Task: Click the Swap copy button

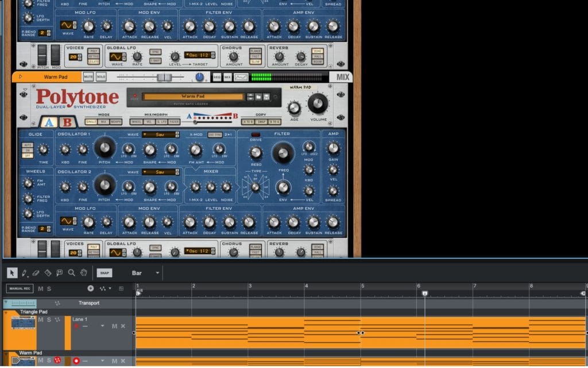Action: tap(261, 121)
